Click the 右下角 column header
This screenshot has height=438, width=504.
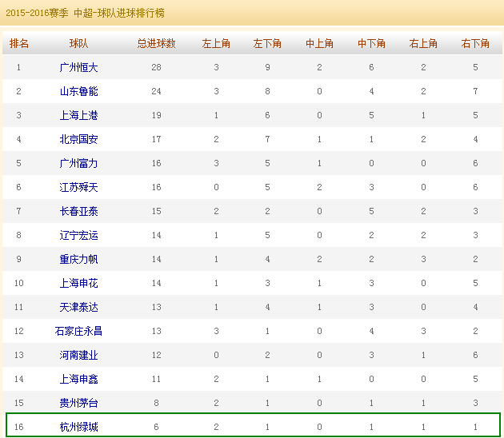pyautogui.click(x=475, y=43)
